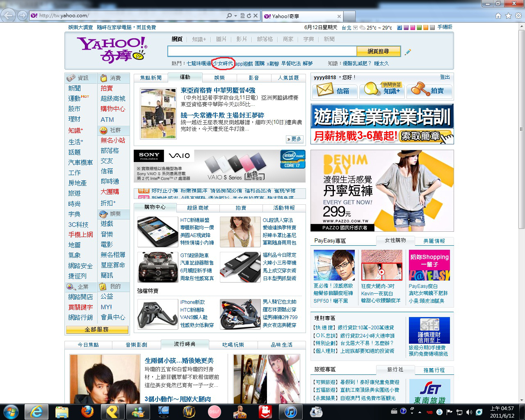
Task: Open Windows Explorer folder icon in taskbar
Action: 62,411
